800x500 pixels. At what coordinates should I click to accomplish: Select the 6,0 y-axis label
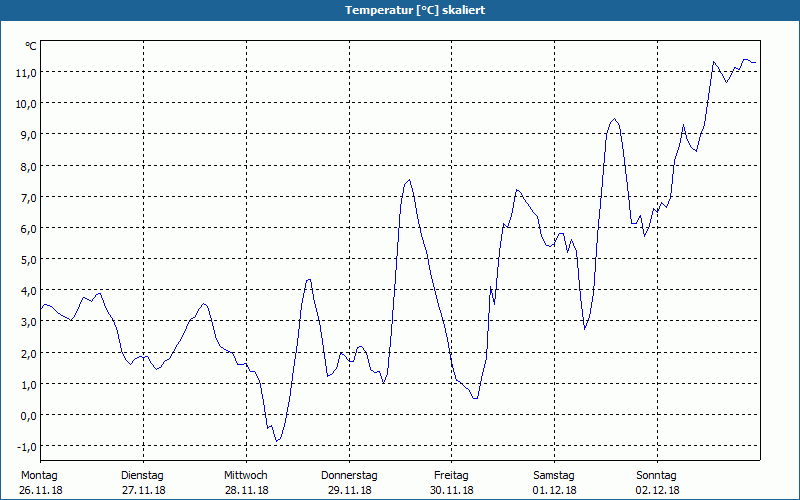click(28, 229)
